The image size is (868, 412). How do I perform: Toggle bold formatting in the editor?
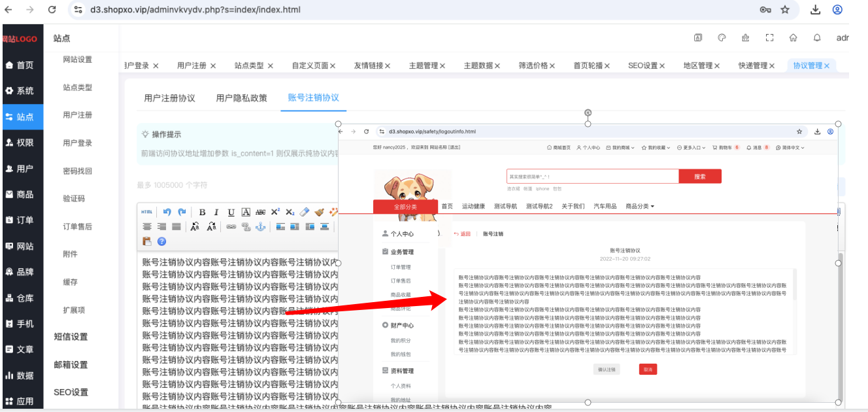202,212
